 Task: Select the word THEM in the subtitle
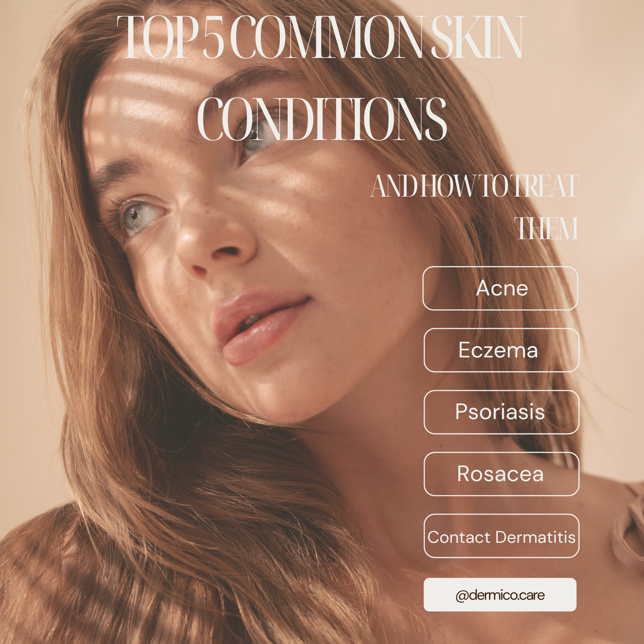(548, 228)
